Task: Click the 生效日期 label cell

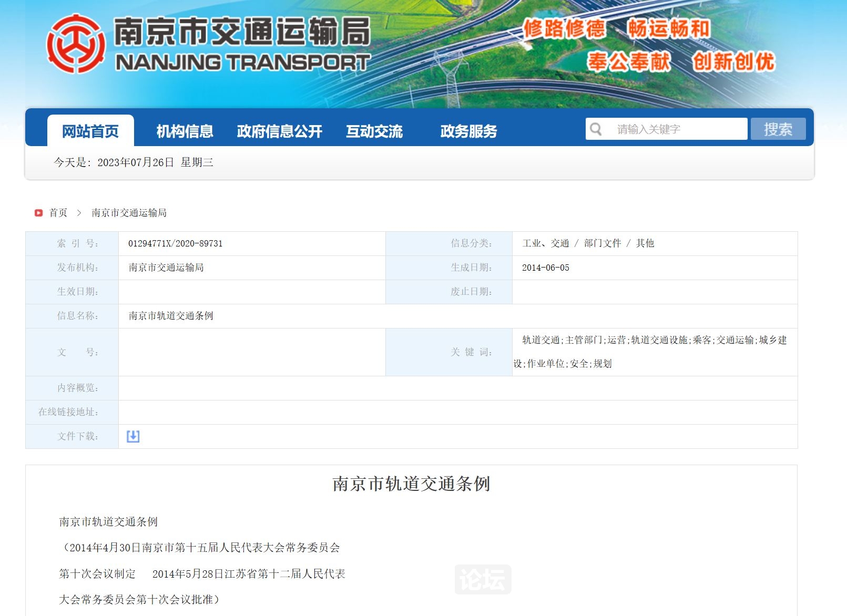Action: 72,292
